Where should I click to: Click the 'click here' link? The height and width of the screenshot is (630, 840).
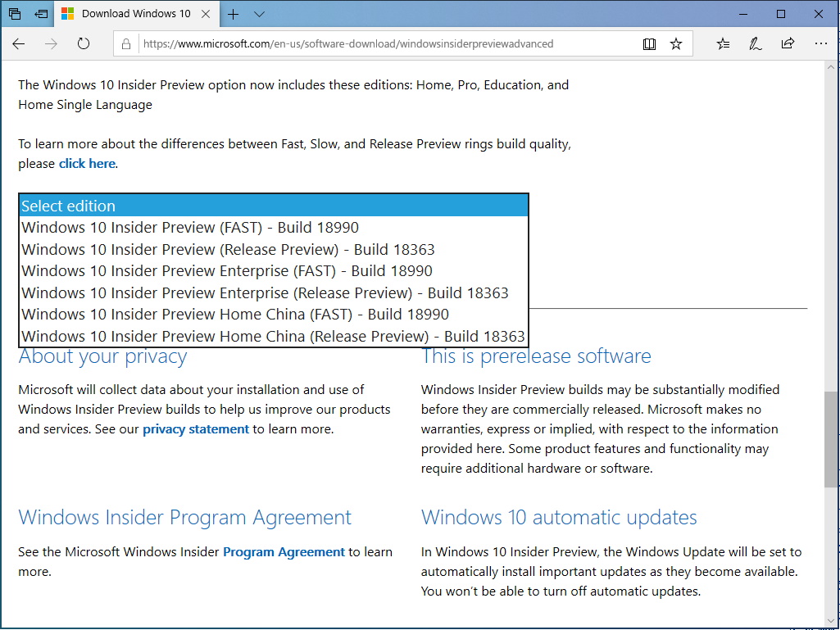click(87, 163)
